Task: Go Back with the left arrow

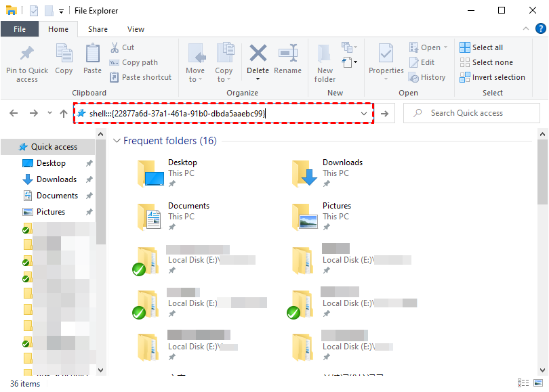Action: pos(14,113)
